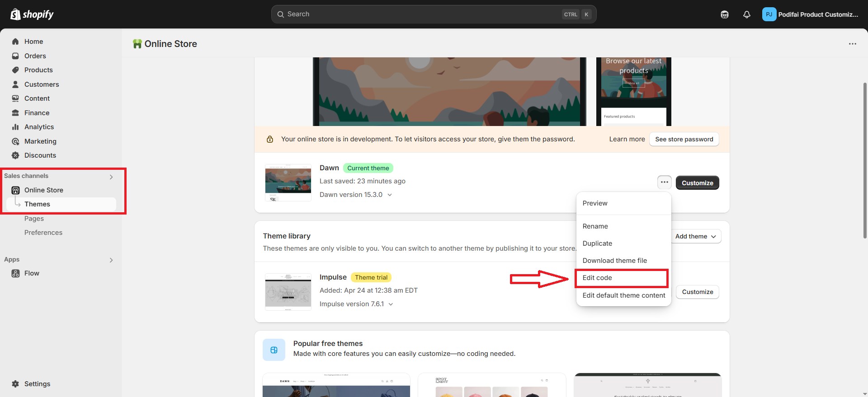Open the notifications bell icon
Viewport: 868px width, 397px height.
tap(746, 14)
